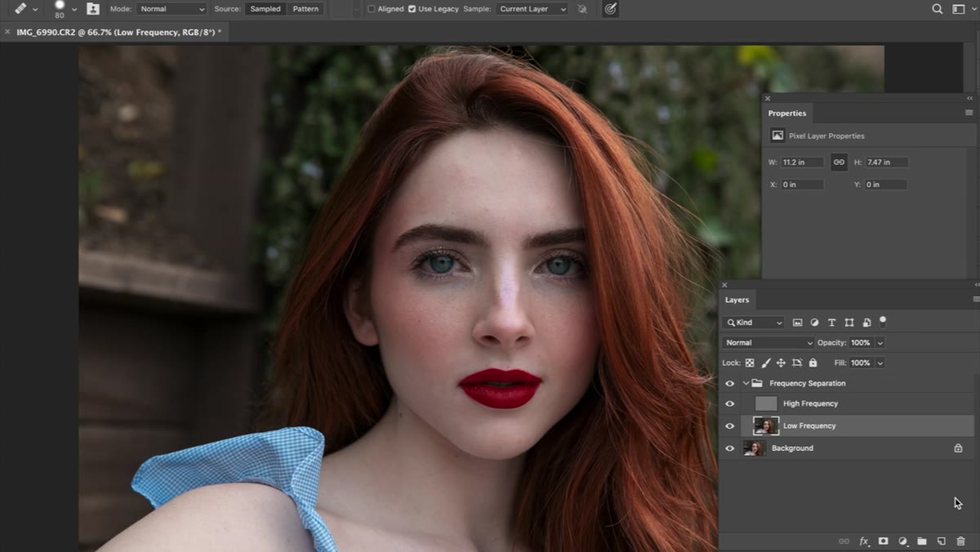The width and height of the screenshot is (980, 552).
Task: Click the width field showing 11.2 in
Action: pyautogui.click(x=803, y=162)
